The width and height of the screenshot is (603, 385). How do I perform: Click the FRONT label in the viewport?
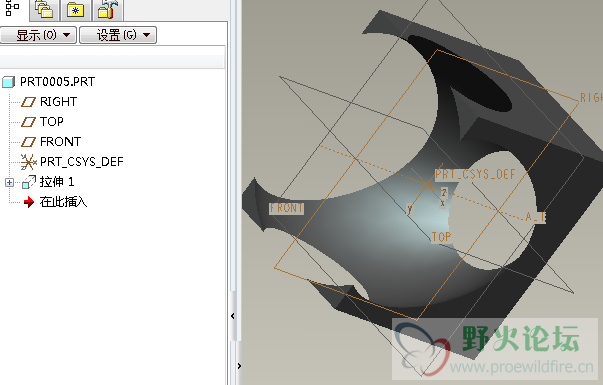(286, 208)
